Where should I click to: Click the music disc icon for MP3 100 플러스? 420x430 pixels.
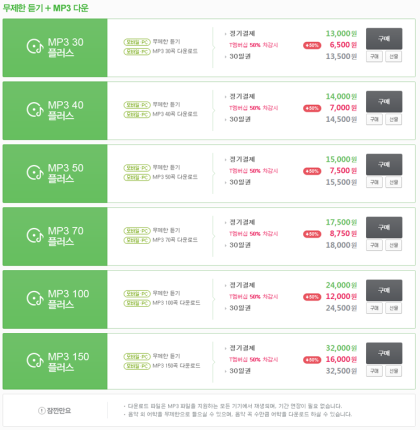(x=35, y=298)
